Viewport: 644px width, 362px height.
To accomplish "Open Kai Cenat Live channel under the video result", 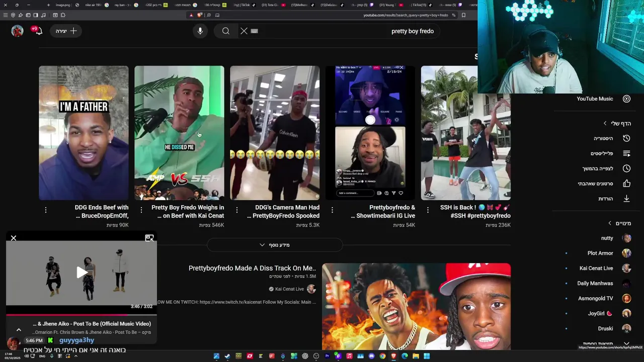I will point(289,289).
